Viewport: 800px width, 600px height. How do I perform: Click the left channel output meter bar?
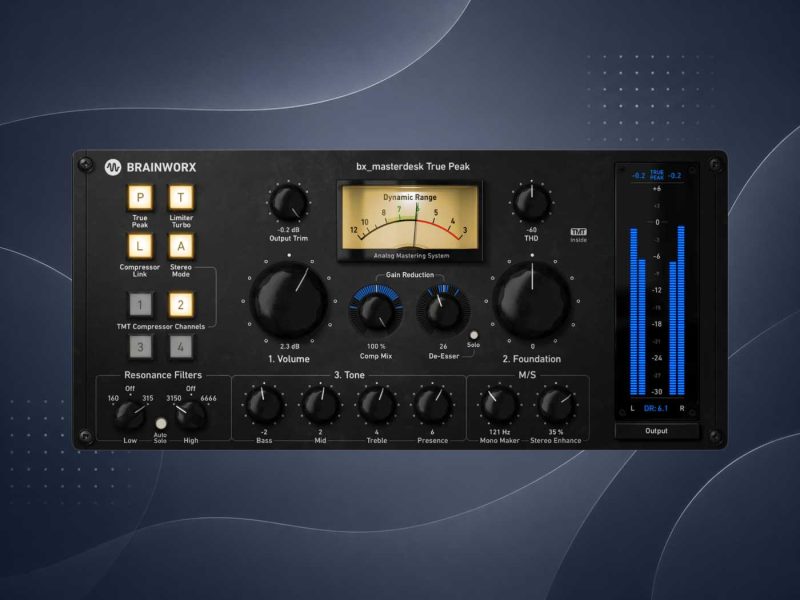(x=638, y=310)
